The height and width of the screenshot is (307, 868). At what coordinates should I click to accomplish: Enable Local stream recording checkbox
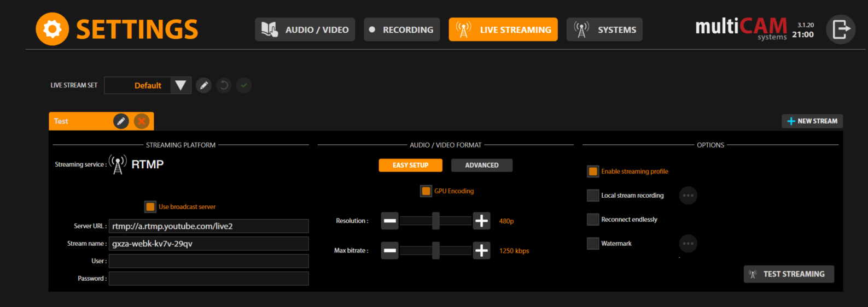point(593,196)
